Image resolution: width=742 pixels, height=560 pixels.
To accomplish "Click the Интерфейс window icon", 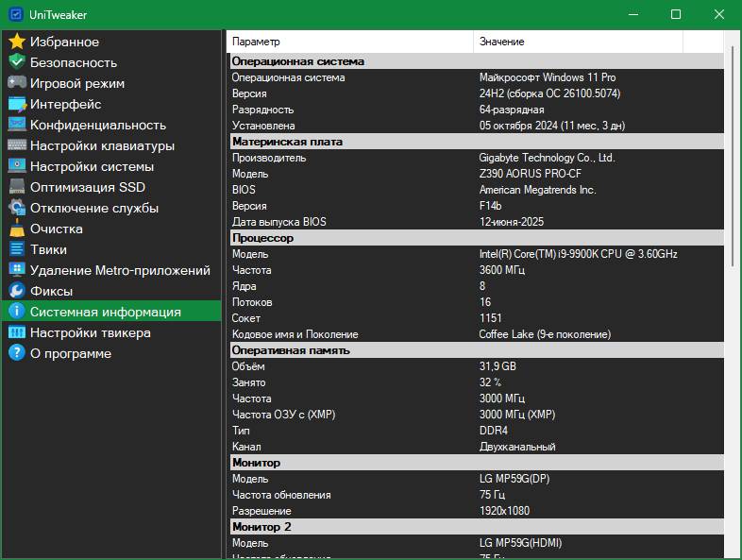I will pos(17,104).
